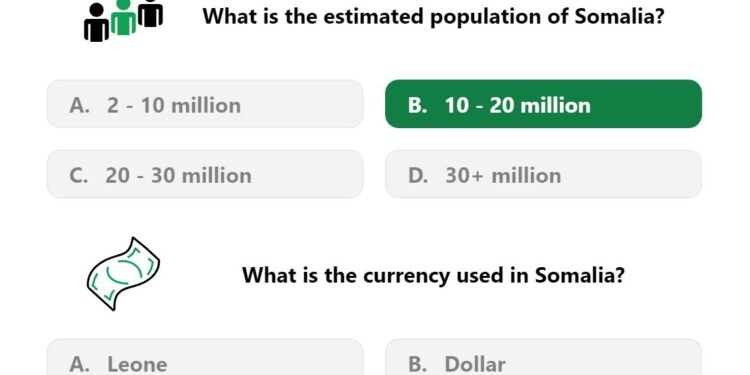Click the Somalia population question text
750x375 pixels.
[434, 17]
